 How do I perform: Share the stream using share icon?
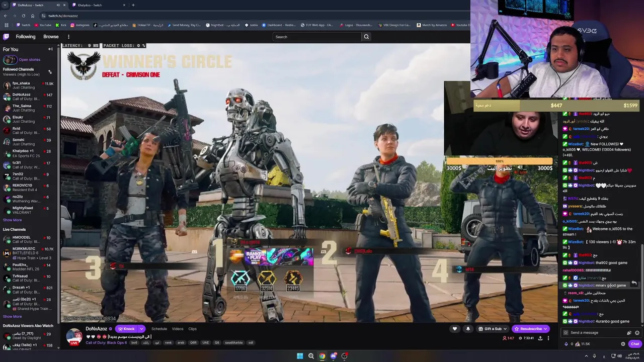click(x=540, y=338)
